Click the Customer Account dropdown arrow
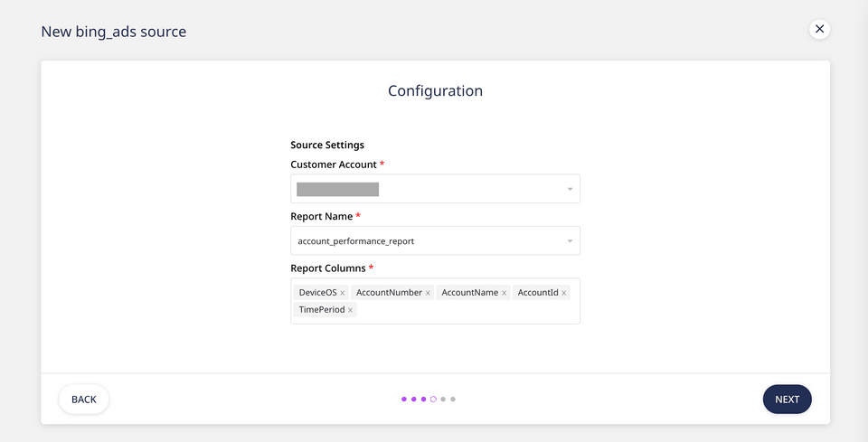Viewport: 868px width, 442px height. point(570,189)
